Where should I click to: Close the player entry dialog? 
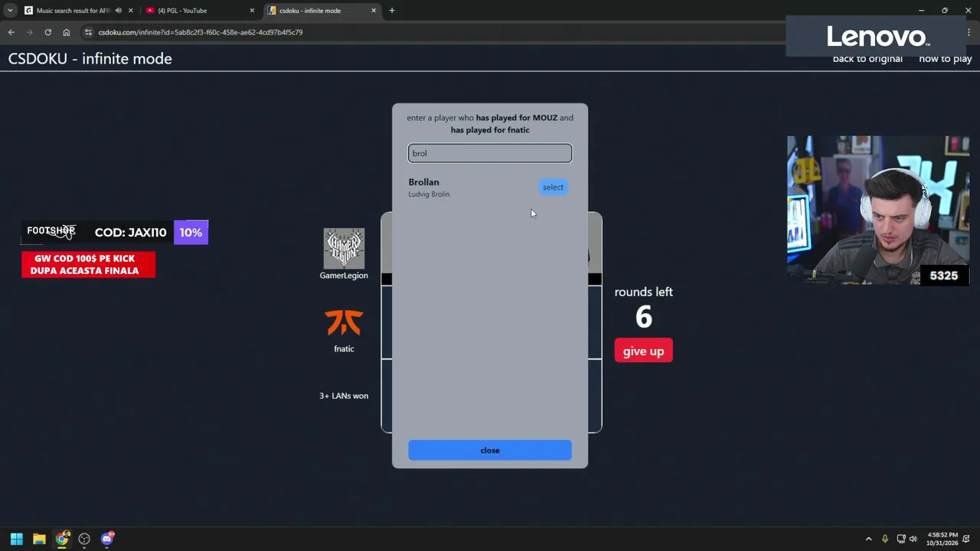(x=490, y=450)
